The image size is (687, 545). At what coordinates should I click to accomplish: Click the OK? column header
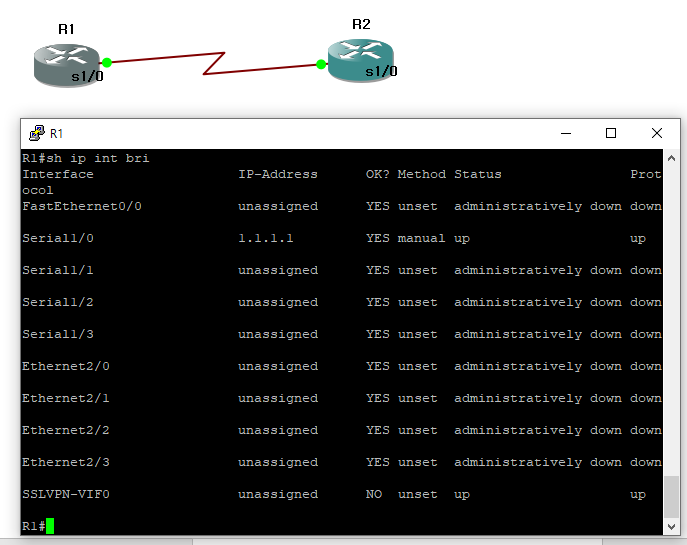(378, 174)
